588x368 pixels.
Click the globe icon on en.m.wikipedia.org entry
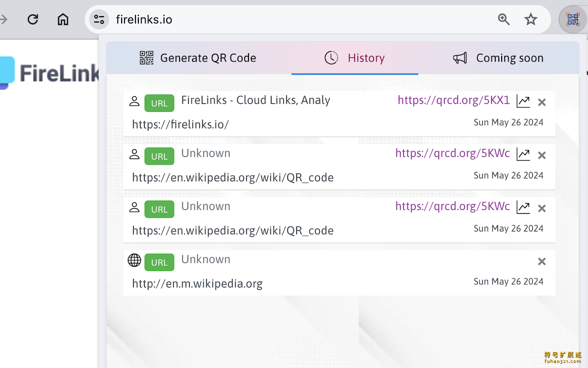tap(134, 260)
